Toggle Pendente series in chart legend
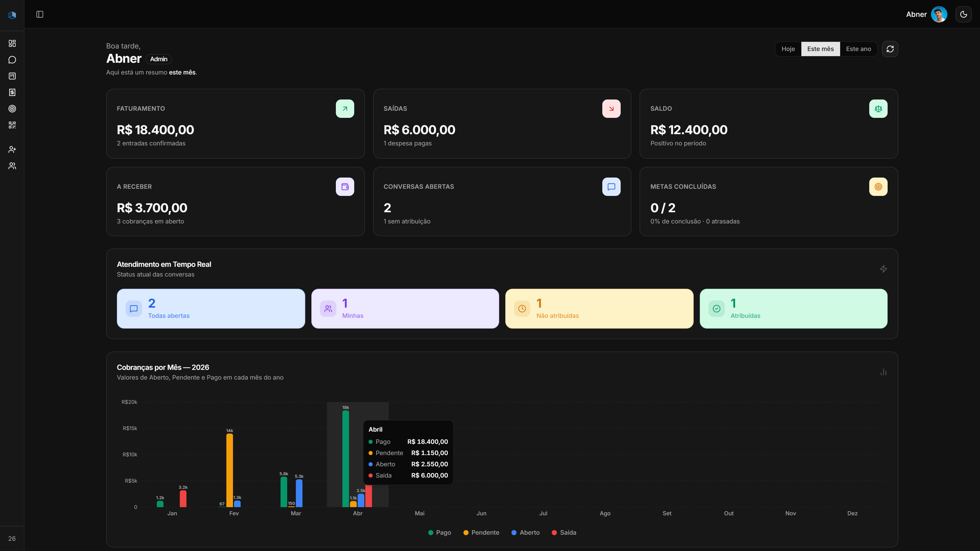 [x=481, y=532]
